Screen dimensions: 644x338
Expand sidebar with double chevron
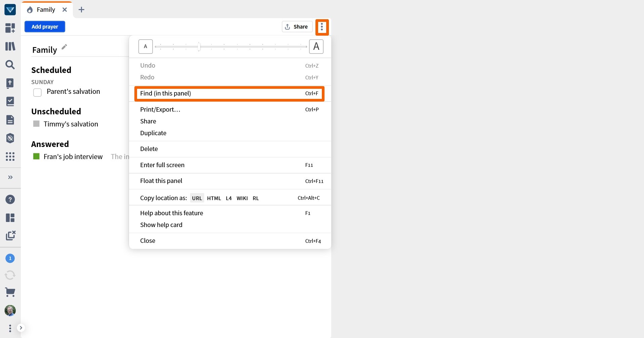[10, 177]
